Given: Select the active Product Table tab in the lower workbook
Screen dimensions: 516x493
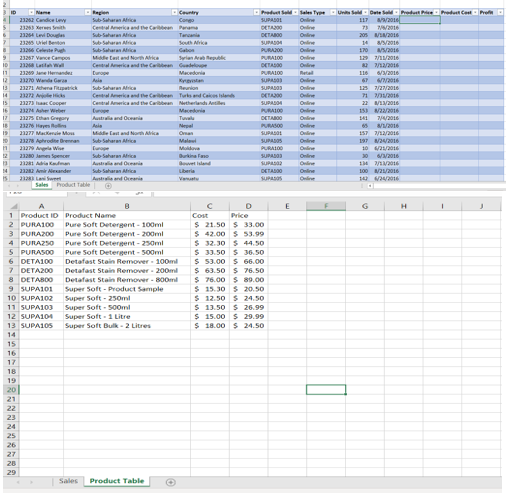Looking at the screenshot, I should (117, 481).
